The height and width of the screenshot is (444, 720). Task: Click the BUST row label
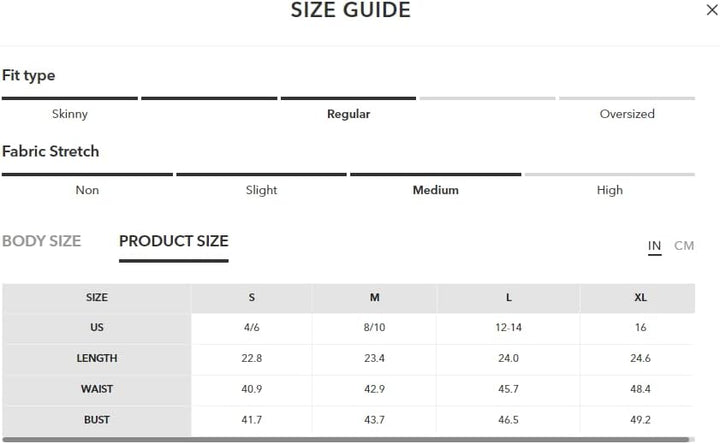(97, 420)
